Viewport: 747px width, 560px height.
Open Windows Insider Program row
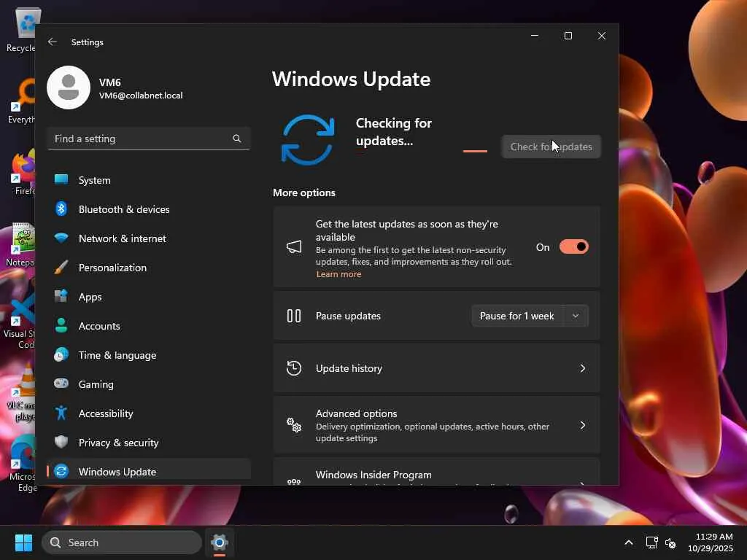[436, 472]
